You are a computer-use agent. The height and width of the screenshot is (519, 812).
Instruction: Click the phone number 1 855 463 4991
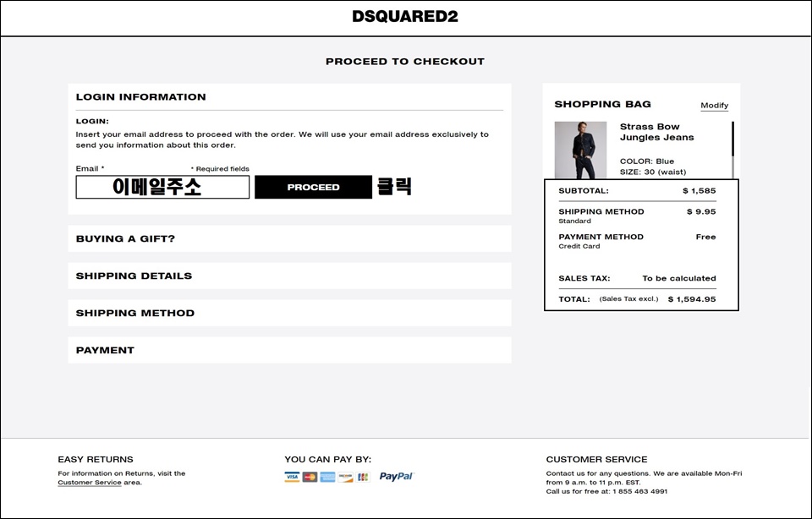tap(640, 492)
